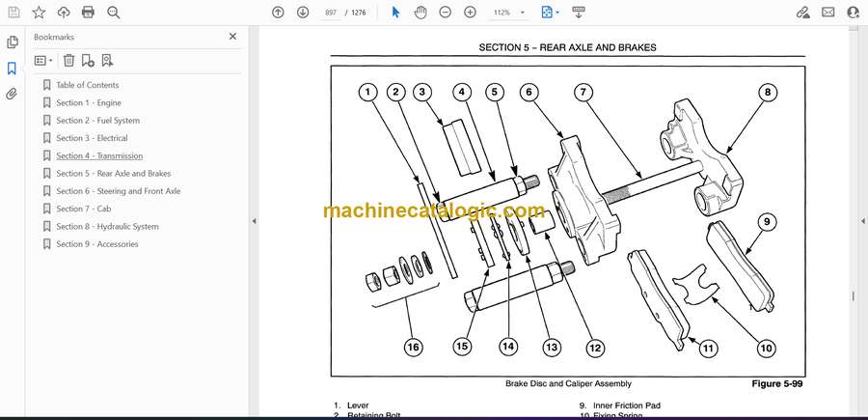Click the find current bookmark icon
Viewport: 868px width, 420px height.
click(x=107, y=61)
